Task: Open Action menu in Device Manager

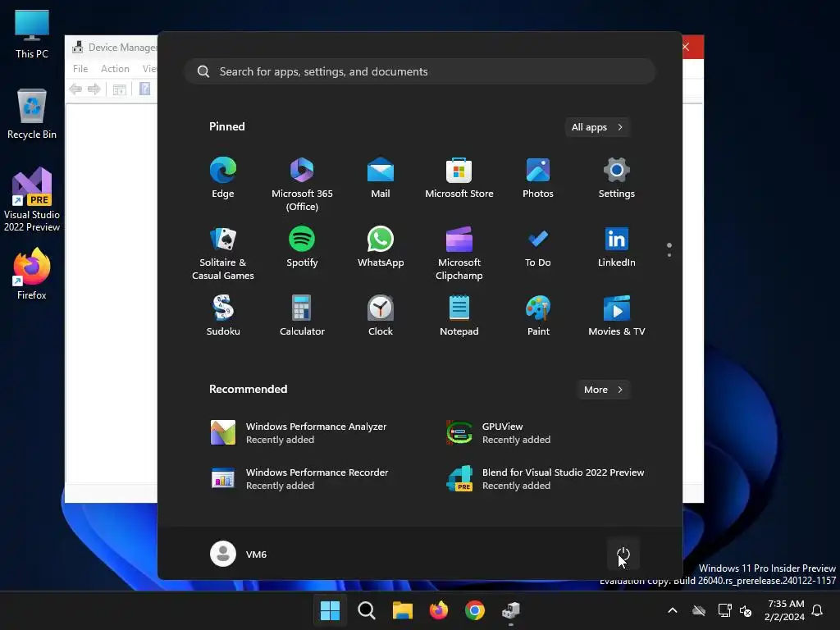Action: click(115, 69)
